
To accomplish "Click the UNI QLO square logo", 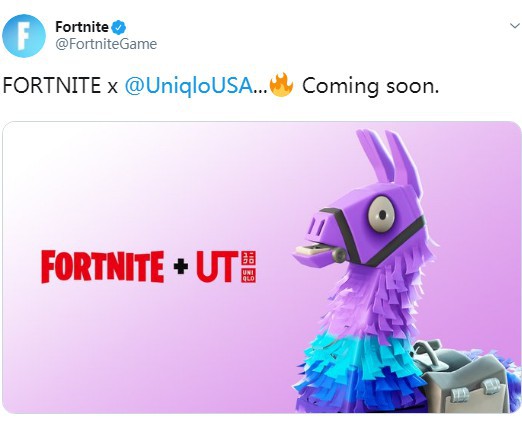I will 248,276.
